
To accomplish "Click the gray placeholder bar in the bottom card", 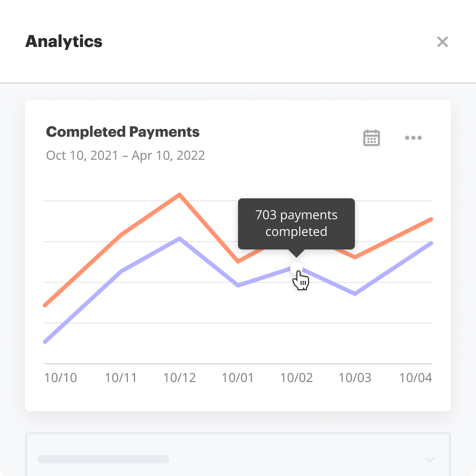I will (103, 459).
